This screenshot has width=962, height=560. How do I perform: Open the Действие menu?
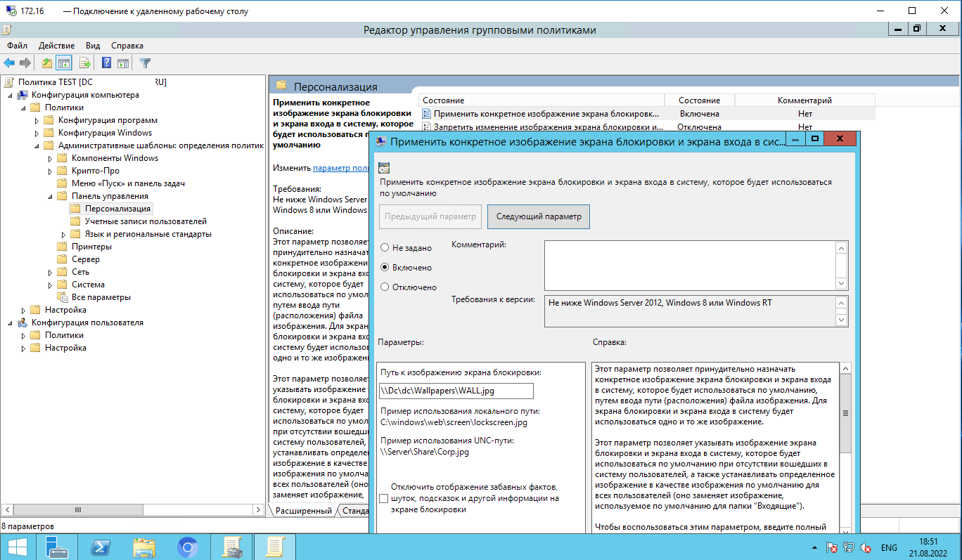57,46
